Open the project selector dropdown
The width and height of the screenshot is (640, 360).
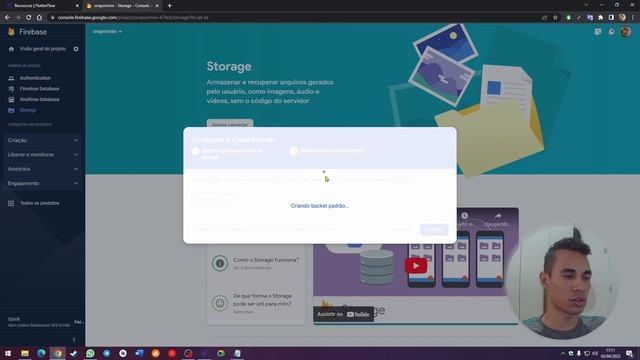coord(107,31)
